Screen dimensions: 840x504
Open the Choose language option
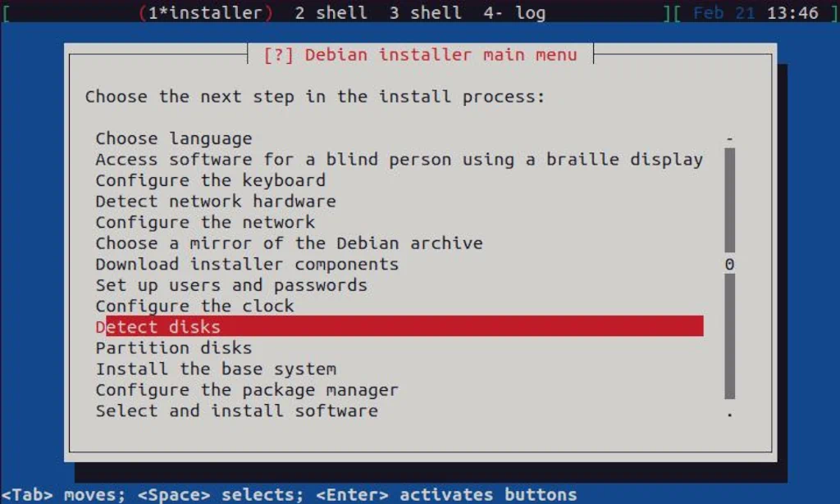pos(172,138)
